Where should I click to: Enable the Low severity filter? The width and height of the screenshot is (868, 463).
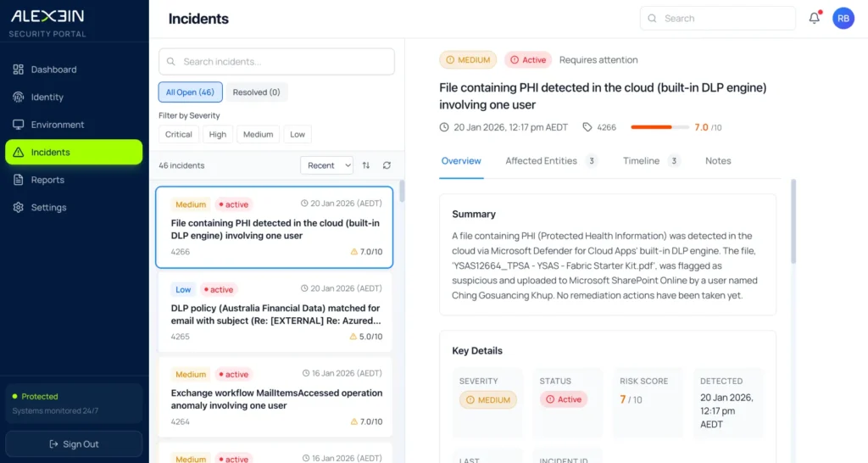tap(298, 134)
